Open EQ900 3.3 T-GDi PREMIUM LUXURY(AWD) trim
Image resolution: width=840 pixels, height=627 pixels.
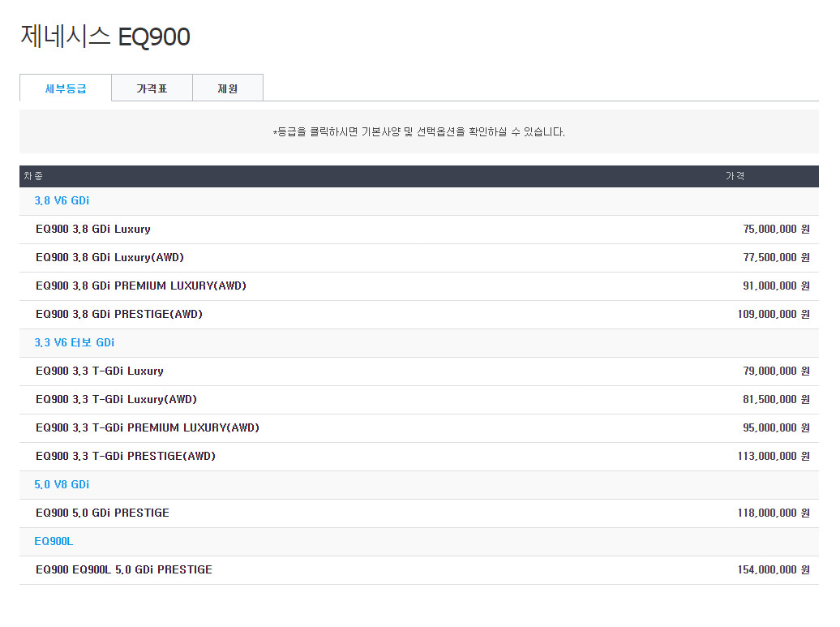pos(148,427)
